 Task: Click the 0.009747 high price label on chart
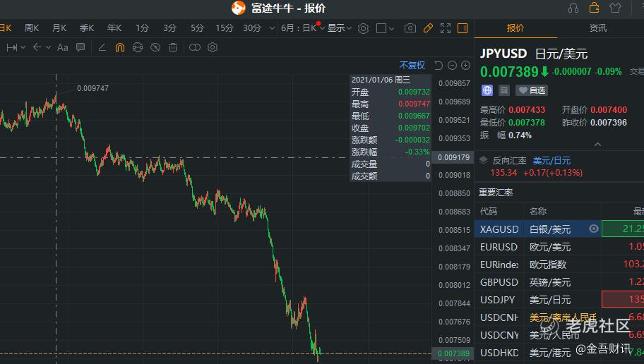93,88
